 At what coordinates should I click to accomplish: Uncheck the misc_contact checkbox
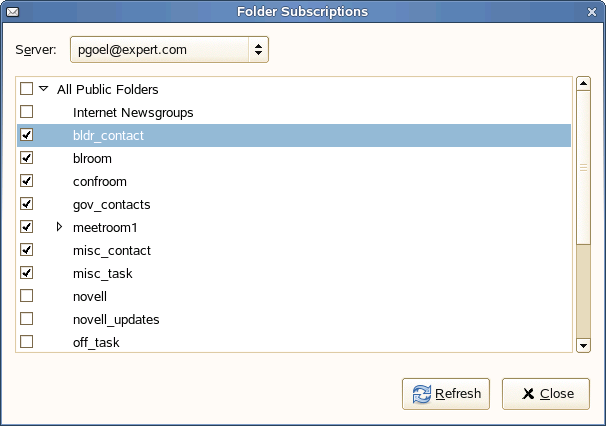tap(27, 250)
